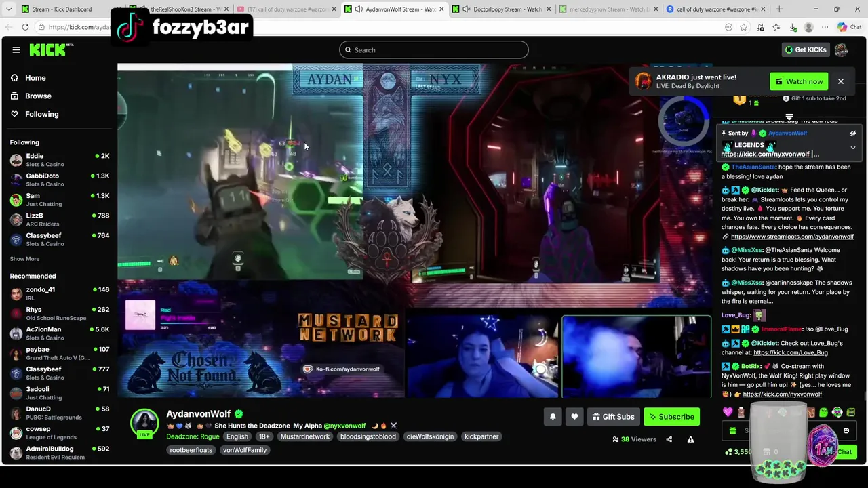This screenshot has height=488, width=868.
Task: Open the streamloots.com/aydanvonwolf link
Action: 792,237
